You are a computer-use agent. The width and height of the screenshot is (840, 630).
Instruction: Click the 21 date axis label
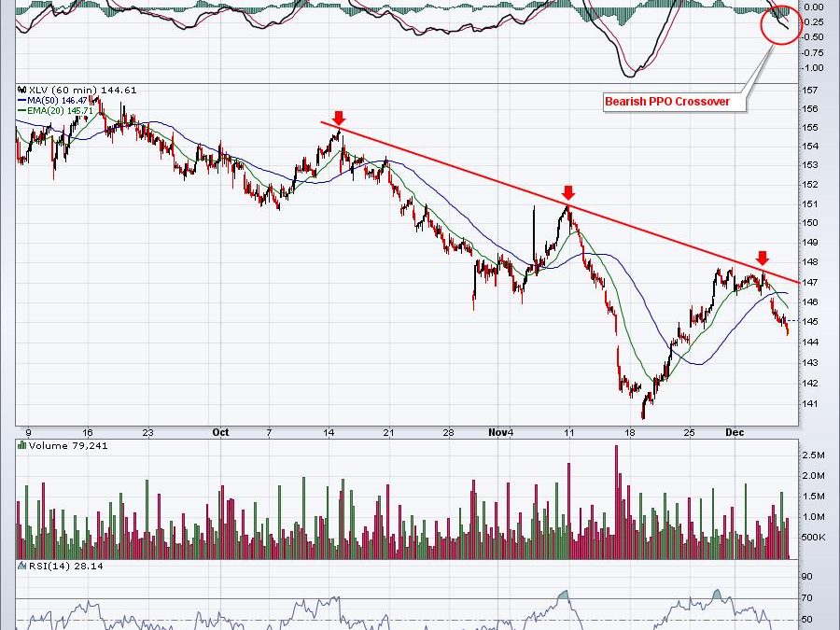[388, 432]
